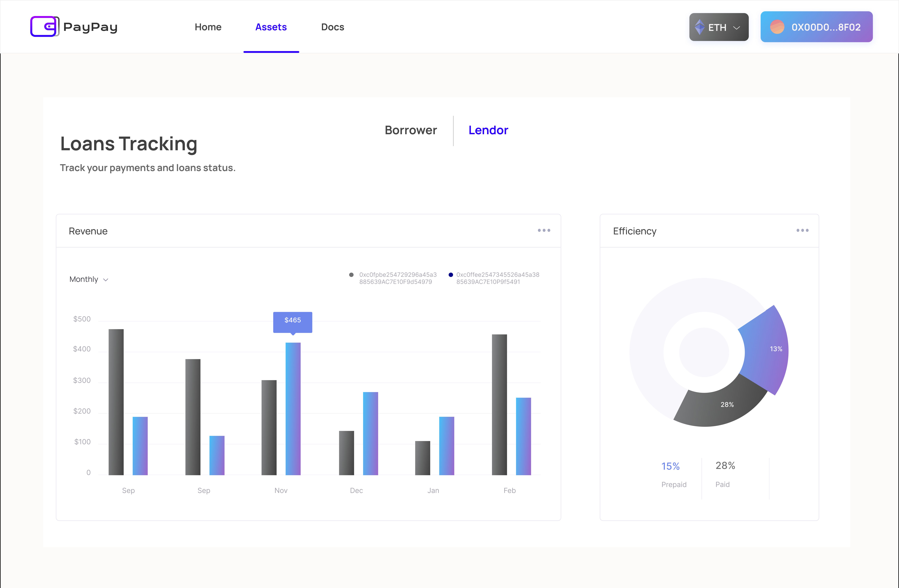This screenshot has height=588, width=899.
Task: Open the Revenue card three-dot menu
Action: pyautogui.click(x=544, y=230)
